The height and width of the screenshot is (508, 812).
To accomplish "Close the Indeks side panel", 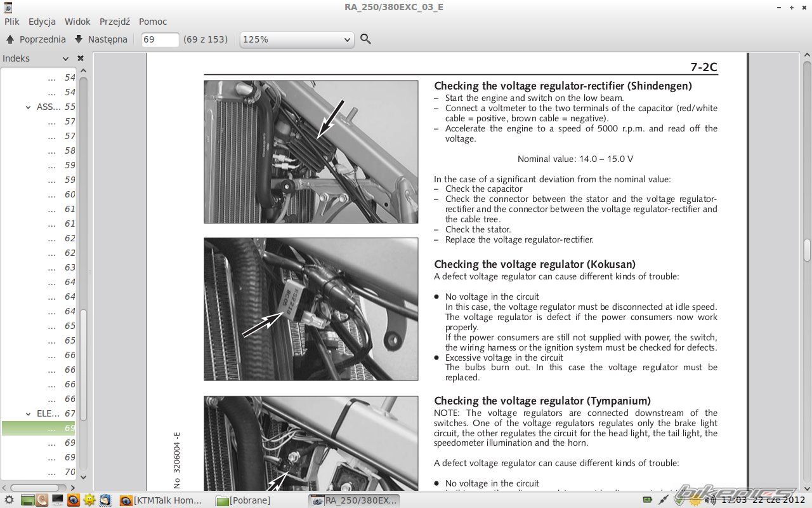I will (x=81, y=58).
